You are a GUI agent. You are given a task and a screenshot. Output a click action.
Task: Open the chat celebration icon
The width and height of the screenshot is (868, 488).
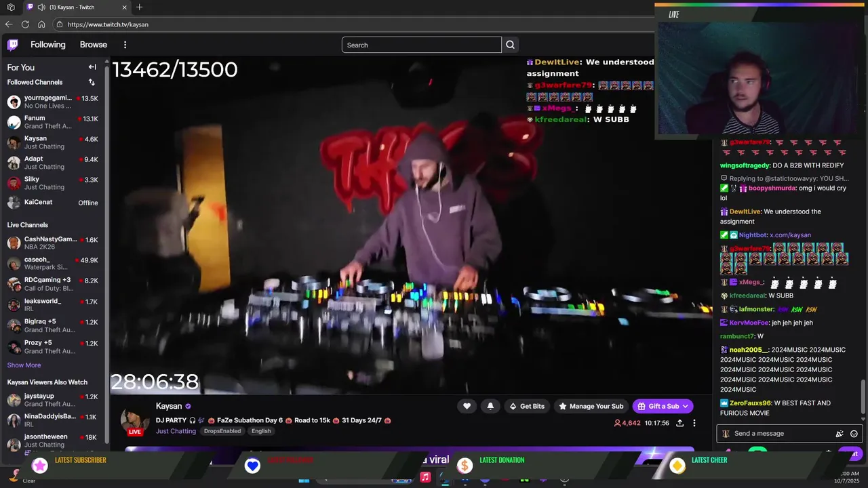(840, 434)
